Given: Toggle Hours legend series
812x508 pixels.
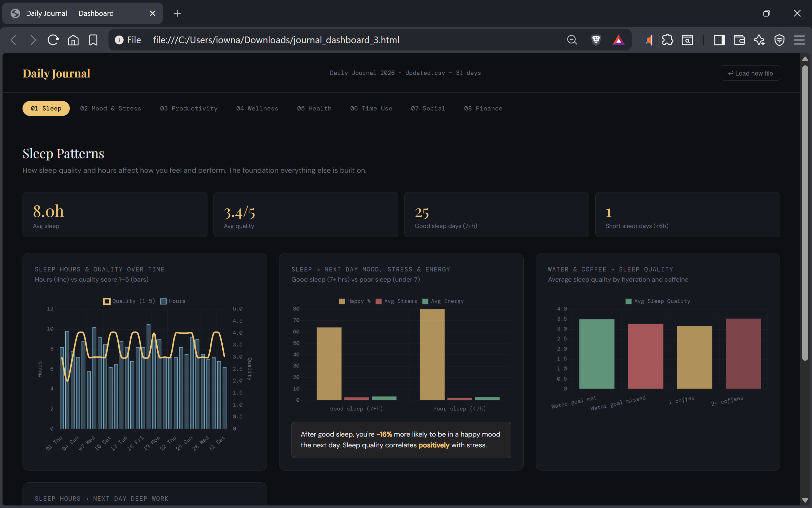Looking at the screenshot, I should click(x=173, y=301).
